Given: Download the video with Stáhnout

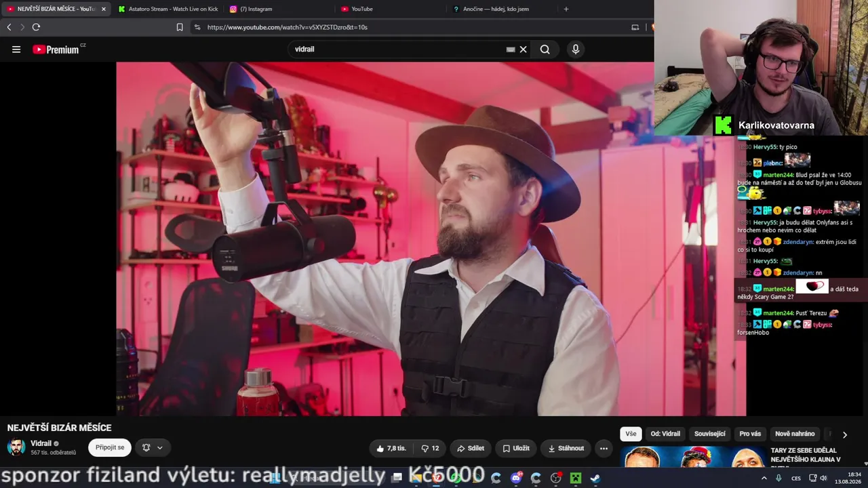Looking at the screenshot, I should pyautogui.click(x=566, y=448).
